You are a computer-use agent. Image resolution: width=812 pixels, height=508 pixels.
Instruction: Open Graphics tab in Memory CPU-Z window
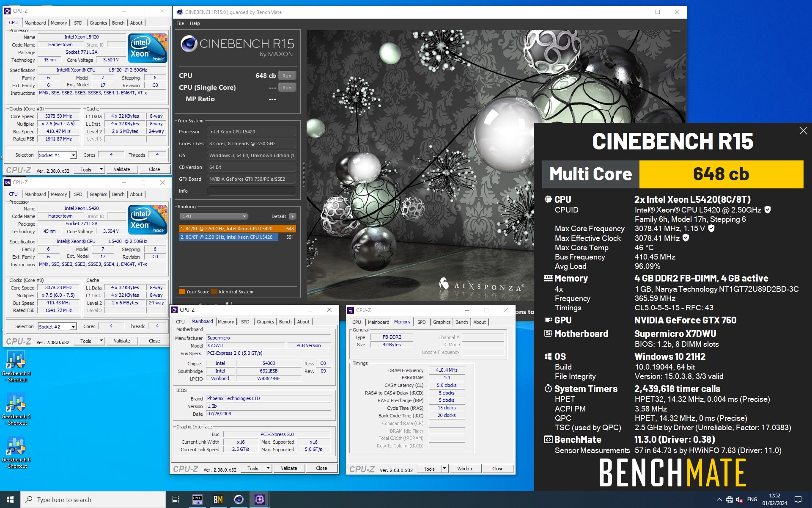[442, 322]
